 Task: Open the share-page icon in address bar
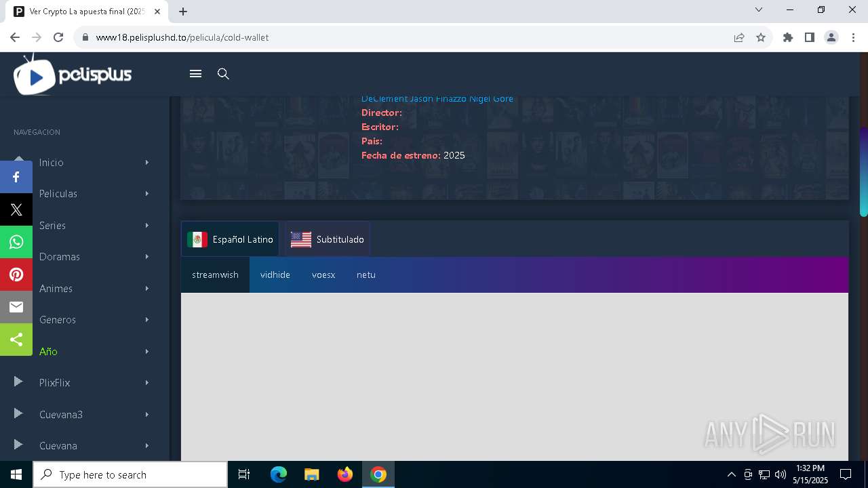click(739, 37)
